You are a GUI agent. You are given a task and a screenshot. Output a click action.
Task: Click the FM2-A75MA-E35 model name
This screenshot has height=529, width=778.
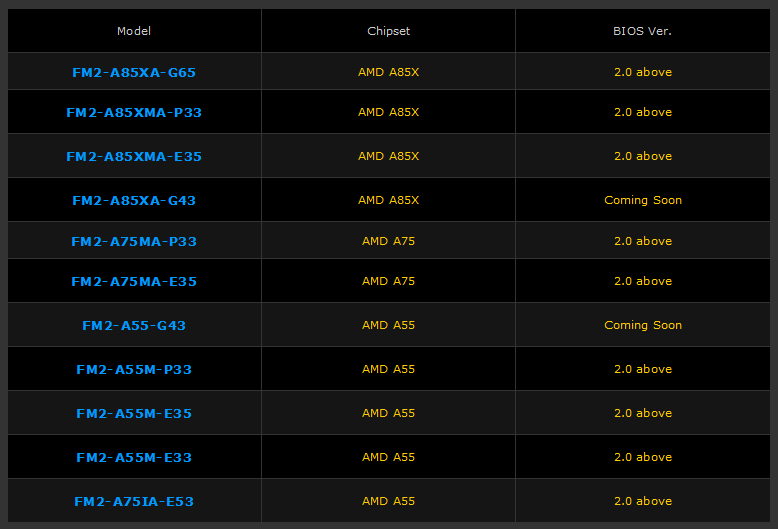pos(134,281)
